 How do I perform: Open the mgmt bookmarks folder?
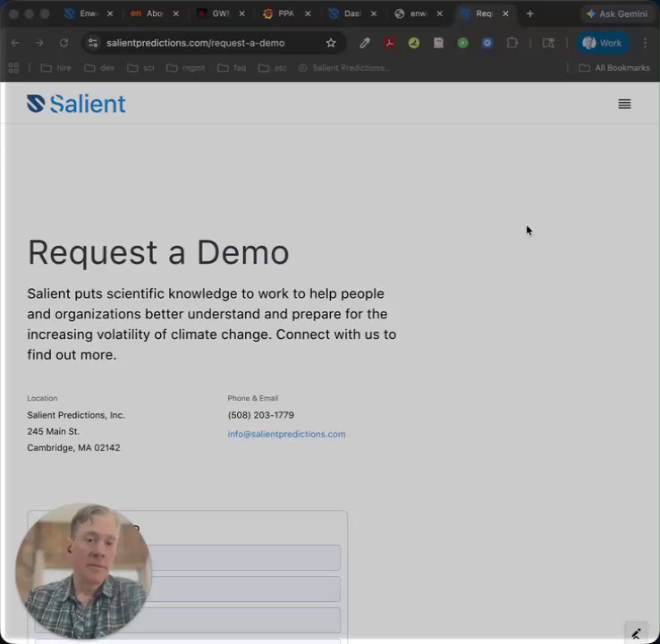pyautogui.click(x=186, y=68)
